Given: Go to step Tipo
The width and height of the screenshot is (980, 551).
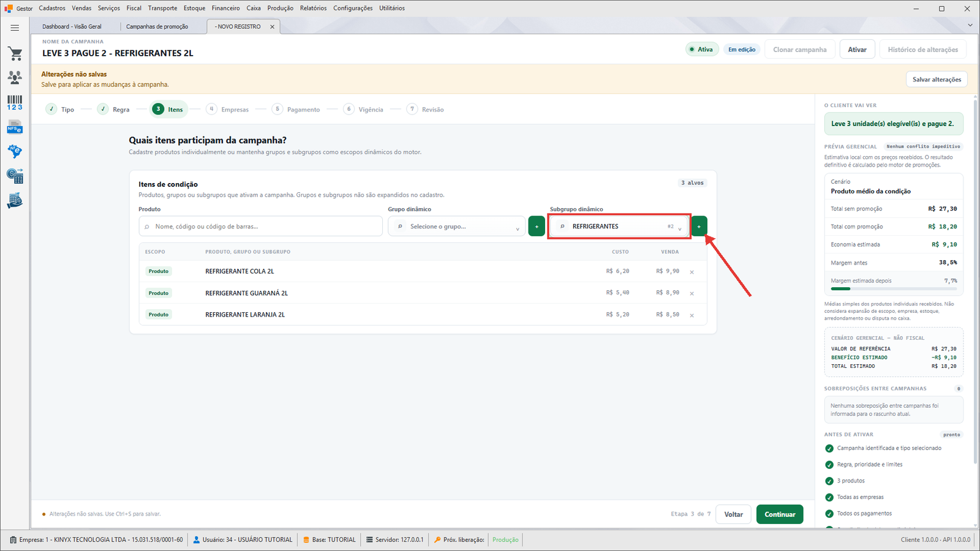Looking at the screenshot, I should point(60,110).
